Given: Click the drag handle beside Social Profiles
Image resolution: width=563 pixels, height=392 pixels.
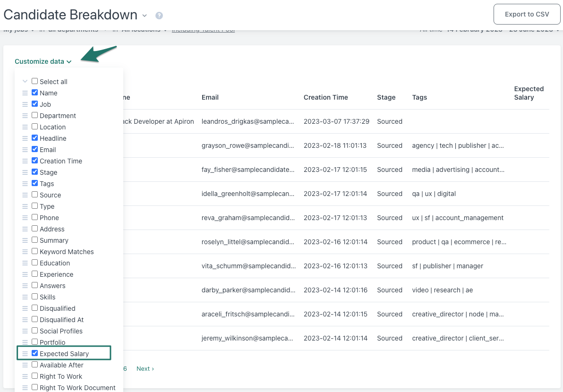Looking at the screenshot, I should pos(25,331).
